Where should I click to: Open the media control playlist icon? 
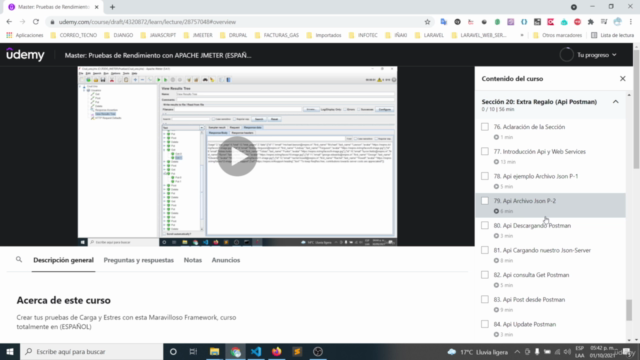pyautogui.click(x=604, y=22)
